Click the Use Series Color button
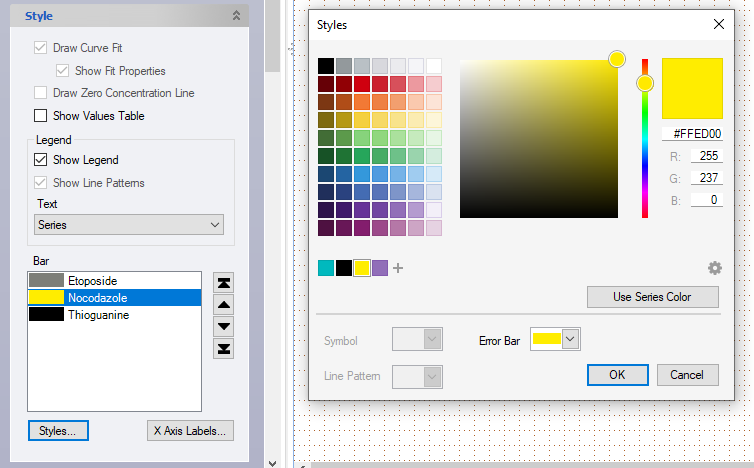This screenshot has height=468, width=754. 652,297
